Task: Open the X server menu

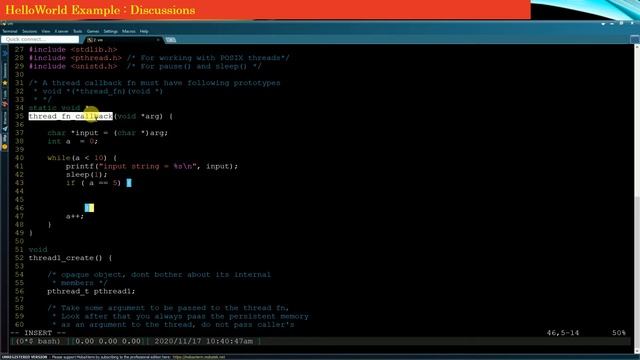Action: tap(62, 31)
